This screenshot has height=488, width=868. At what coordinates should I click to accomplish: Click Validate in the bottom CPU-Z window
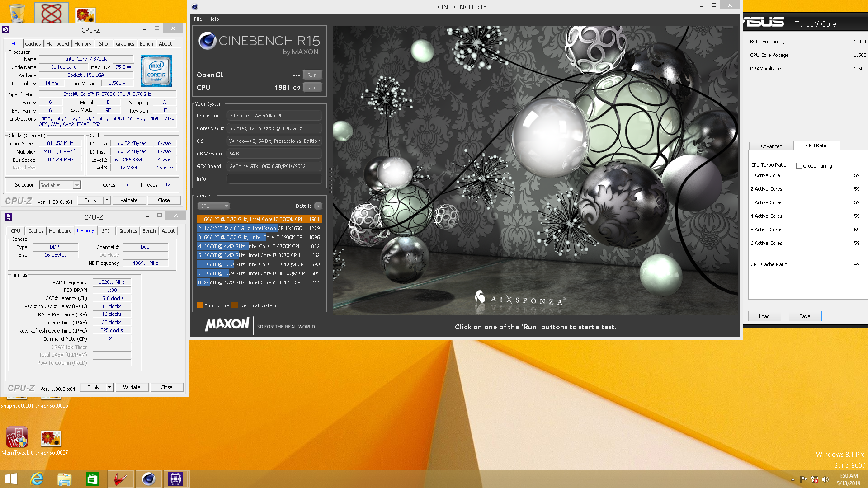132,387
